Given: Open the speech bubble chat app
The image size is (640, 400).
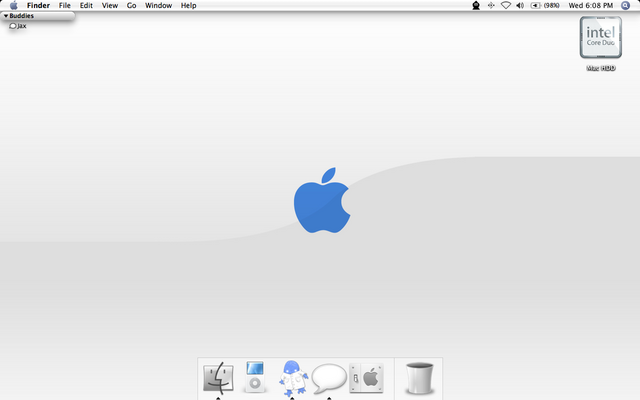Looking at the screenshot, I should (x=329, y=378).
